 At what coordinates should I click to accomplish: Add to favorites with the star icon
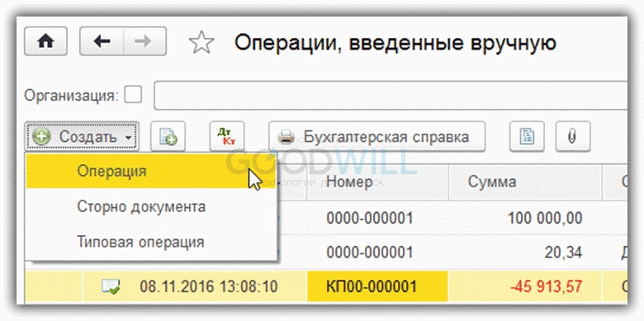201,42
